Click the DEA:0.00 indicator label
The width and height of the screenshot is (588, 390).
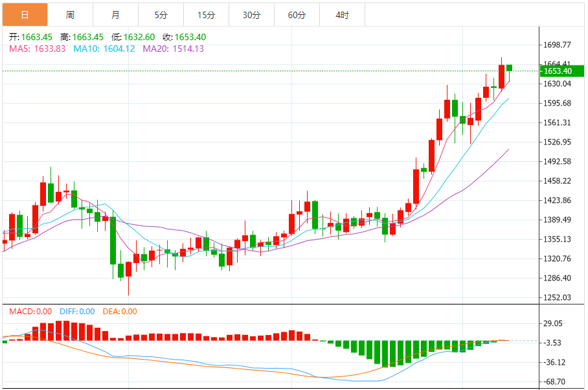[120, 311]
